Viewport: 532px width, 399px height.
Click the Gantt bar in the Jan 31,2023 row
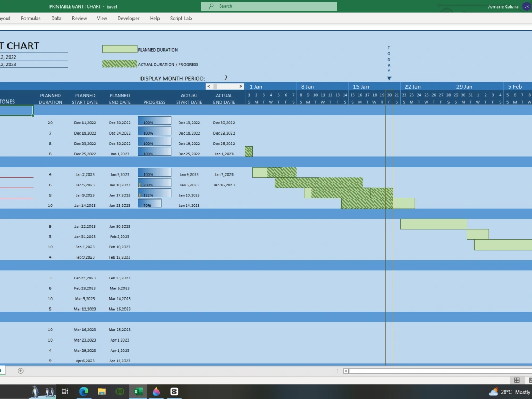tap(478, 235)
